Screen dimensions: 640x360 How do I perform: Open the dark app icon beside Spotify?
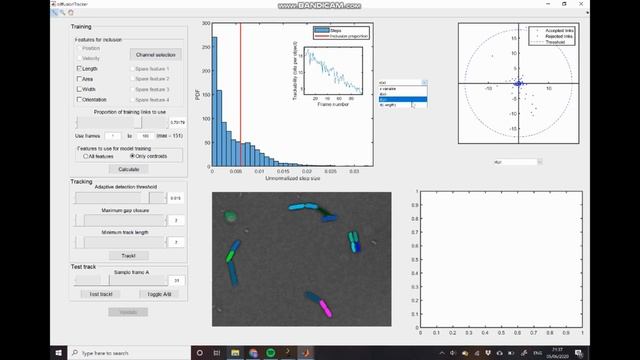[x=288, y=353]
